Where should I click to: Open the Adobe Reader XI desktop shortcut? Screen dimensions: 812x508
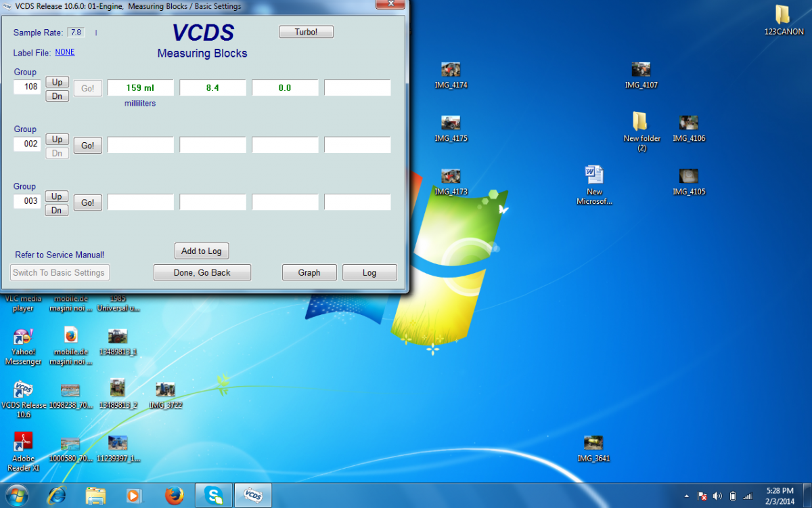click(x=23, y=452)
